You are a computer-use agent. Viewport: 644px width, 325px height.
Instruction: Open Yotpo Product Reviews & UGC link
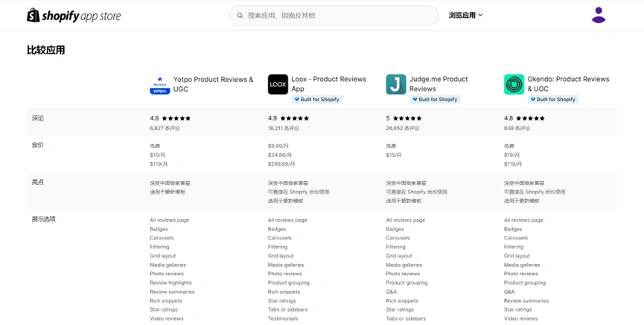coord(213,84)
